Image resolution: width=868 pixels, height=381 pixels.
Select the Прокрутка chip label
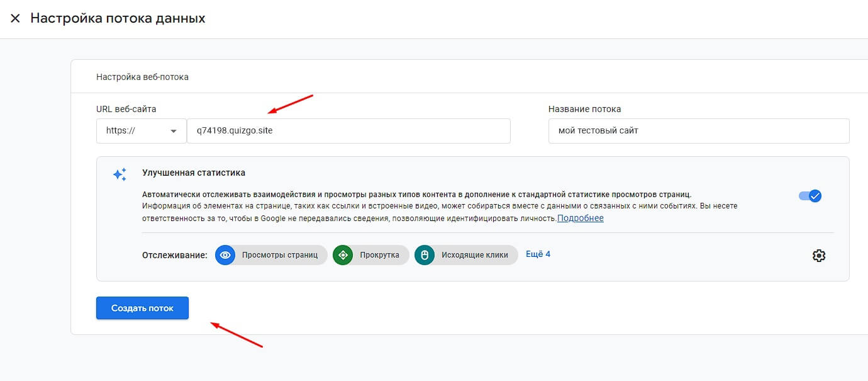(x=379, y=255)
